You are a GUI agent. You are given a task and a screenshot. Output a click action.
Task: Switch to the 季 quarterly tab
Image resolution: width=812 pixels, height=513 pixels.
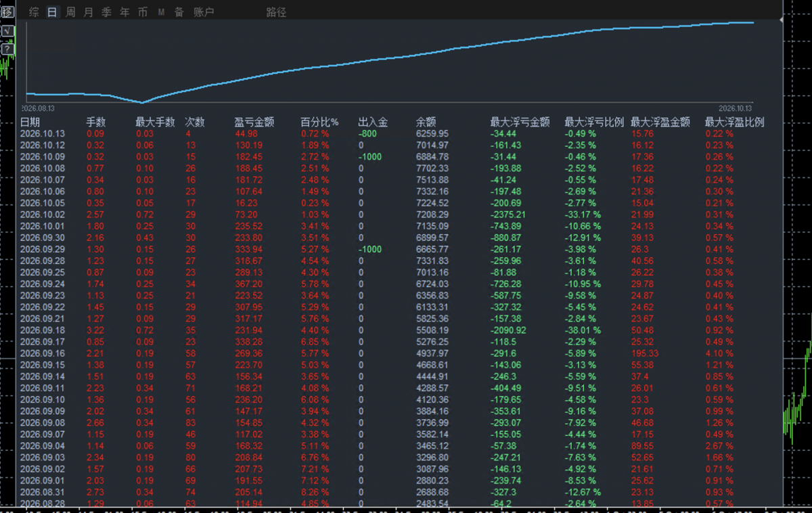click(106, 12)
